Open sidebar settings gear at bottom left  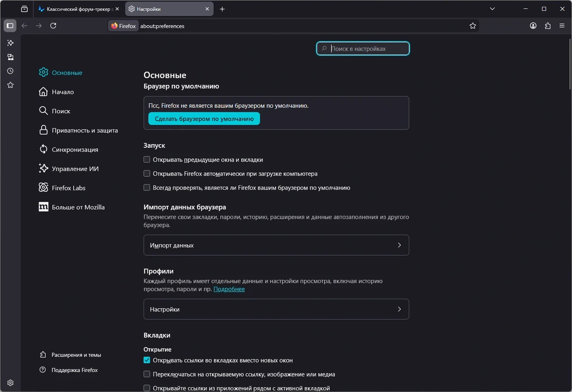[10, 382]
